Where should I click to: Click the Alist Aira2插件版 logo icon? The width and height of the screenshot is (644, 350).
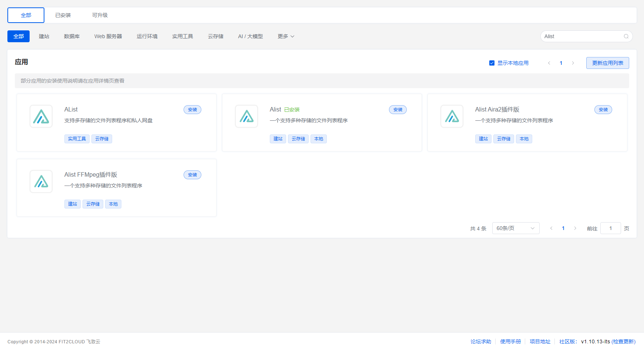(452, 116)
